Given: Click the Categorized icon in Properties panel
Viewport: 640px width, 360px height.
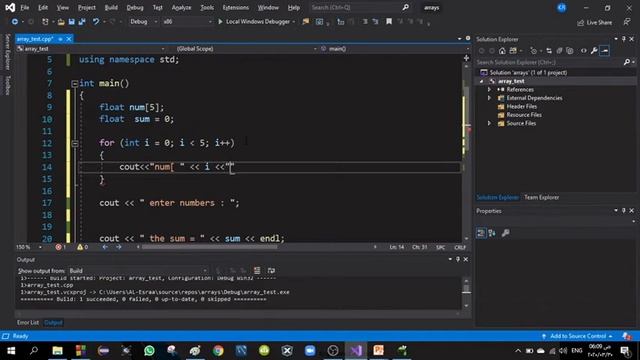Looking at the screenshot, I should 481,233.
